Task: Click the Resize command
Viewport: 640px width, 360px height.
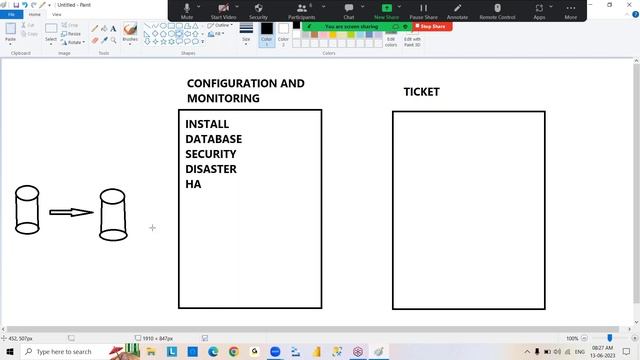Action: (x=71, y=34)
